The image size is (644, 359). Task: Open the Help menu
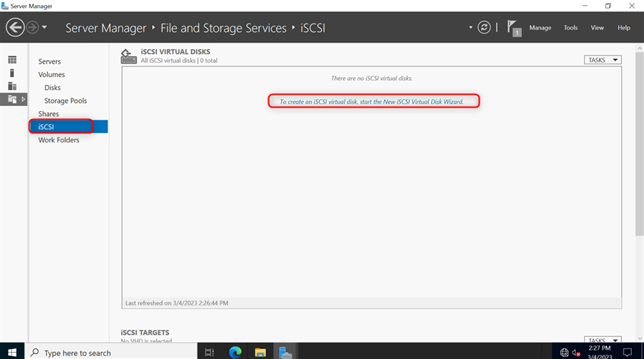point(624,27)
